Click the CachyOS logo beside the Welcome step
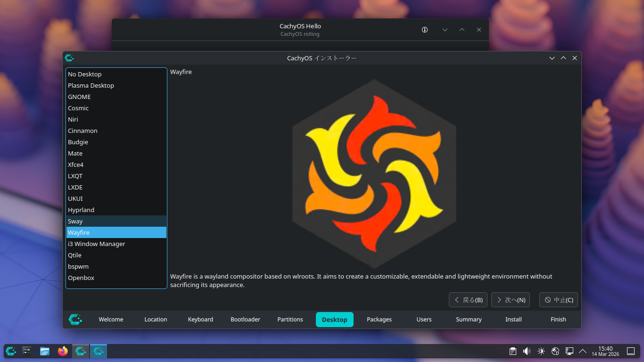 coord(75,319)
